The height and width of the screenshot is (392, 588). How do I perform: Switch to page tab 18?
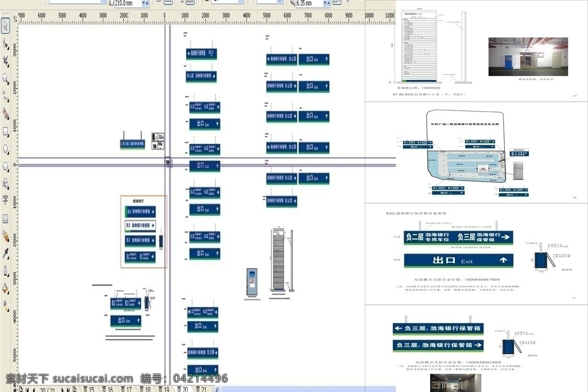click(x=145, y=389)
